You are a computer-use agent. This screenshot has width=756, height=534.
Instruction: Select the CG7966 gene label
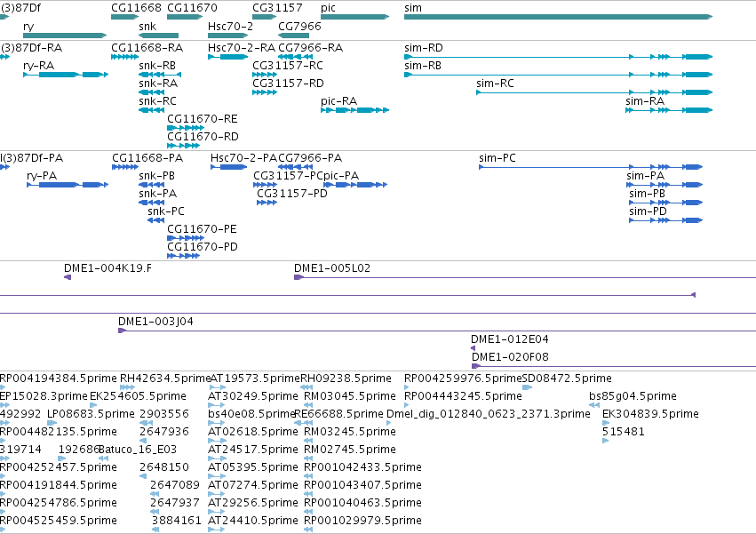pos(299,27)
